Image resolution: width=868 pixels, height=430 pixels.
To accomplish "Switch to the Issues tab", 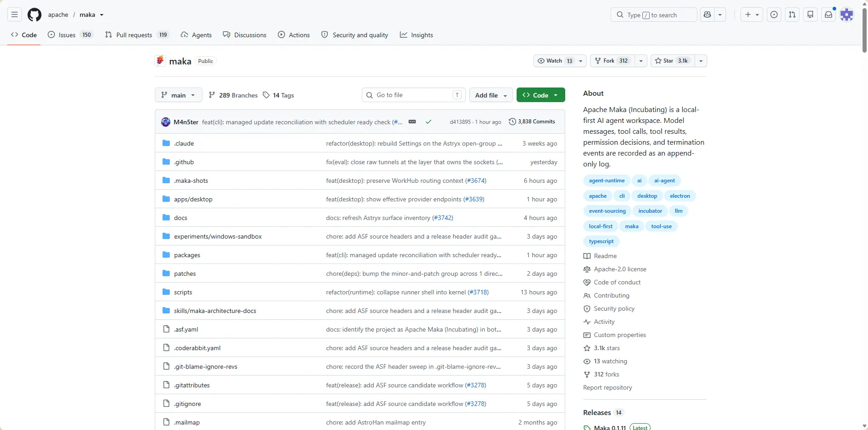I will coord(71,35).
